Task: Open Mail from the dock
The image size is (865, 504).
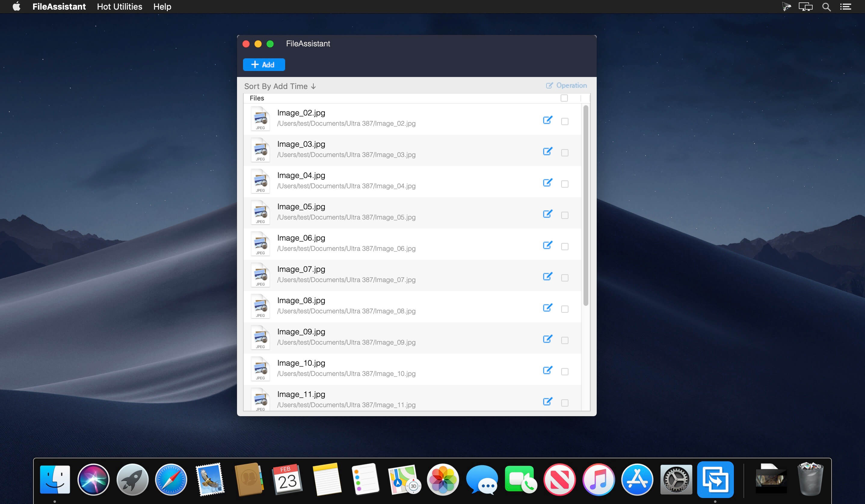Action: [210, 479]
